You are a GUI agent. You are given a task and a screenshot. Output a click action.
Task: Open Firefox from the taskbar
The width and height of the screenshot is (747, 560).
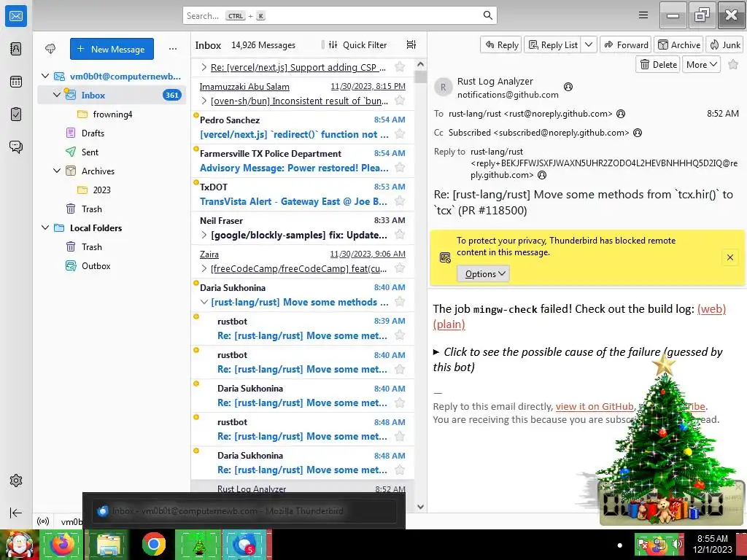(x=62, y=544)
